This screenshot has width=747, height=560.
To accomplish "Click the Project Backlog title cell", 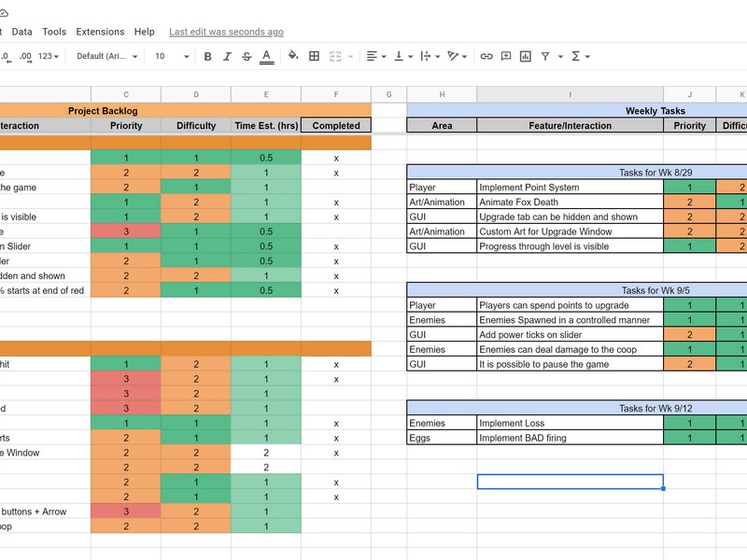I will (x=185, y=110).
